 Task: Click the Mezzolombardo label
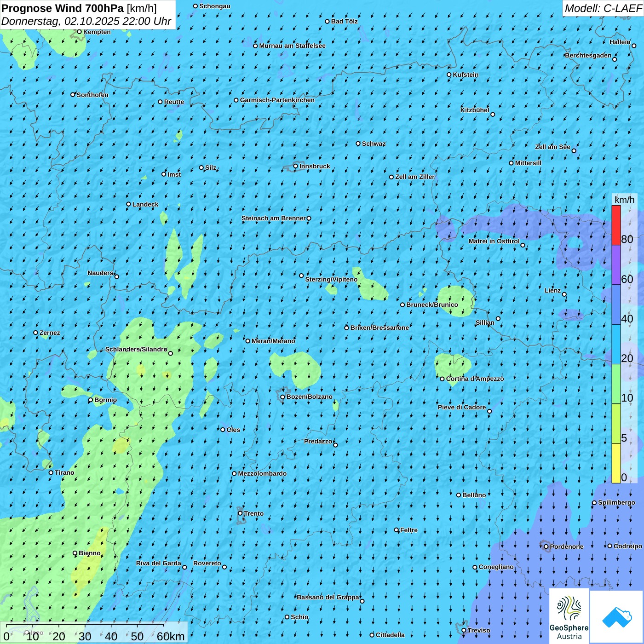click(262, 473)
